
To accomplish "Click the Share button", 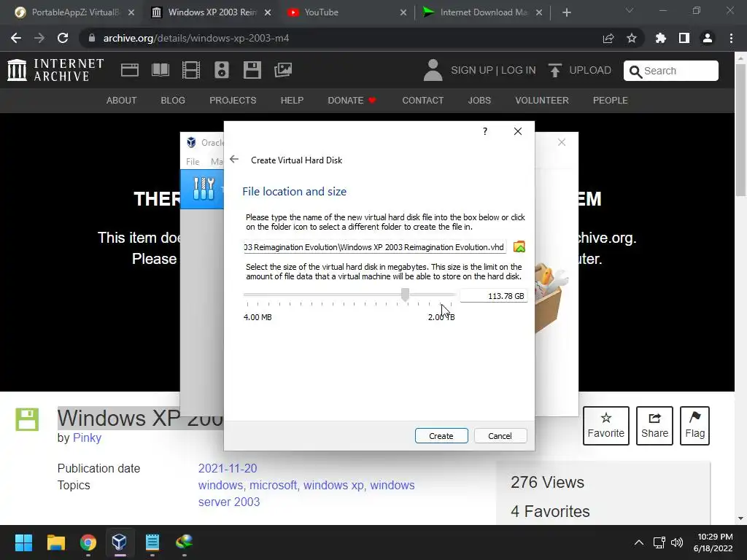I will pyautogui.click(x=654, y=426).
